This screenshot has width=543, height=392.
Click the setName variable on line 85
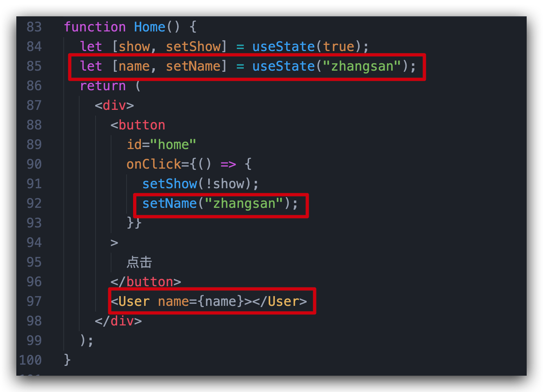point(193,66)
